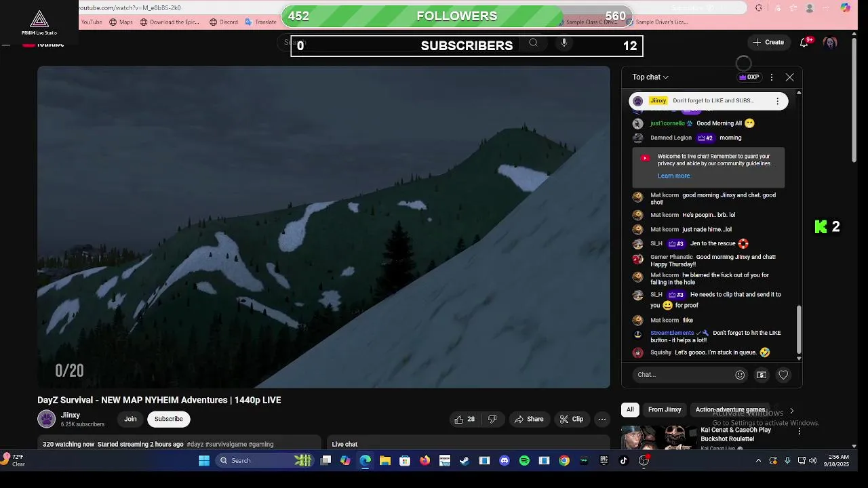Screen dimensions: 868x488
Task: Open Jiinxy channel name link
Action: pos(71,415)
